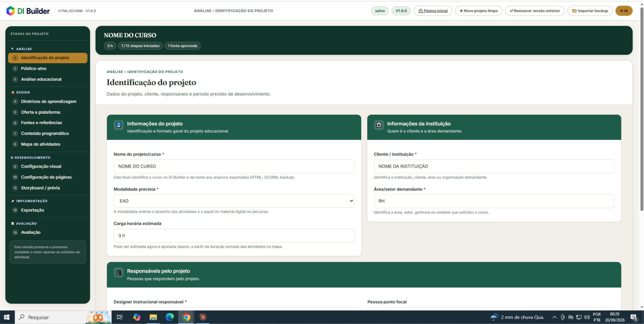This screenshot has height=324, width=644.
Task: Click the Carga horária estimada field
Action: [x=234, y=235]
